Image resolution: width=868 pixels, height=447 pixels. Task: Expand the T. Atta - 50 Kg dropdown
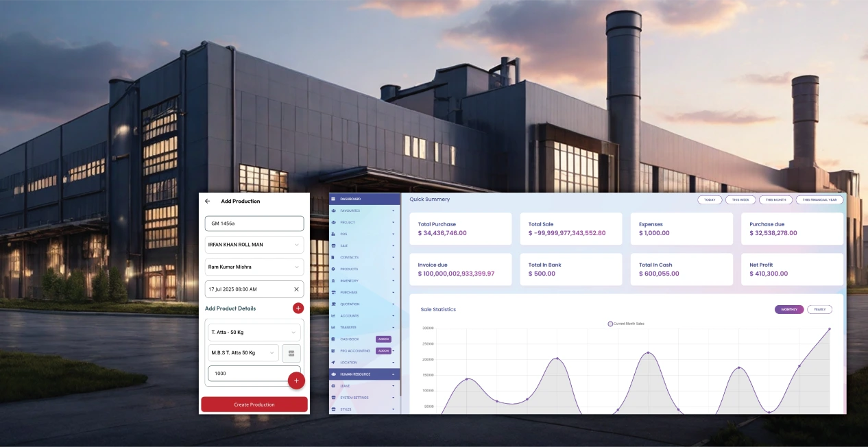(254, 333)
